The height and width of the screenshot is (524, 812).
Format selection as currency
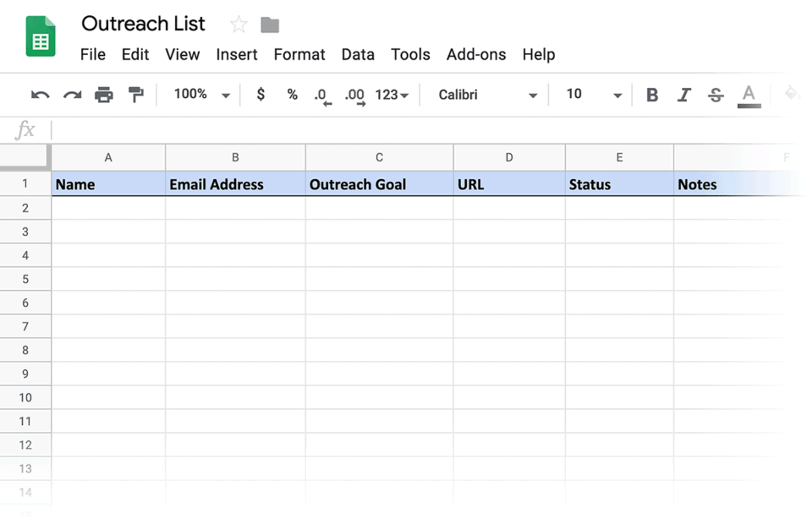click(x=260, y=94)
